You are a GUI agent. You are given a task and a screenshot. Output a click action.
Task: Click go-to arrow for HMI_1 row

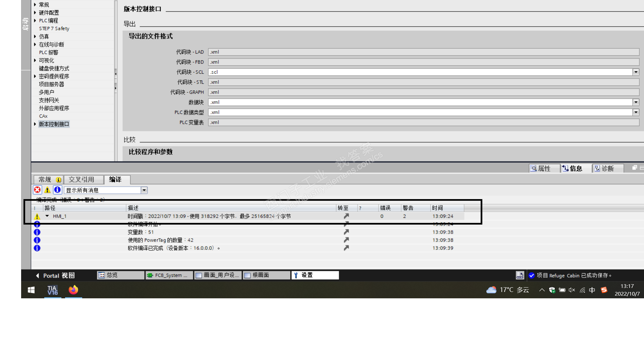(346, 216)
